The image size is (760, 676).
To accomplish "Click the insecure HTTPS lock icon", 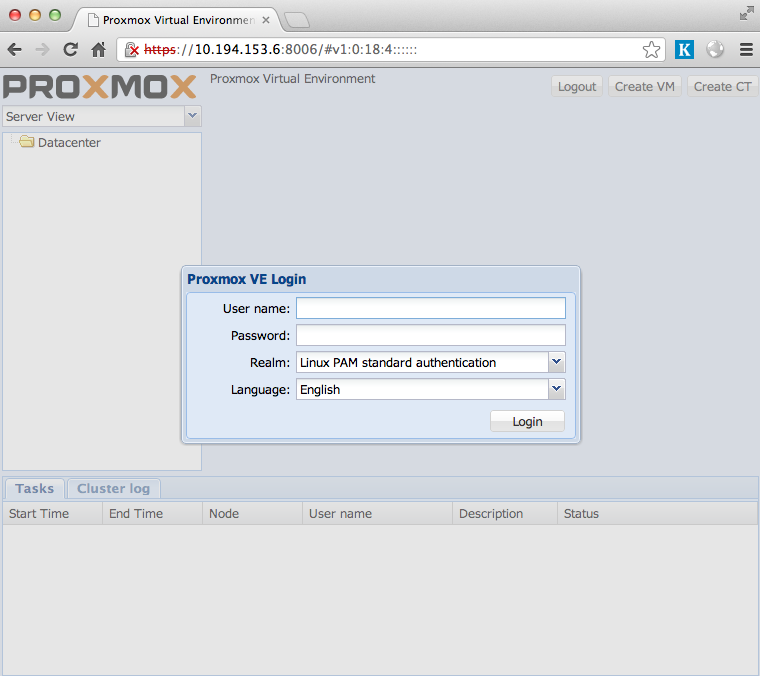I will click(x=132, y=49).
